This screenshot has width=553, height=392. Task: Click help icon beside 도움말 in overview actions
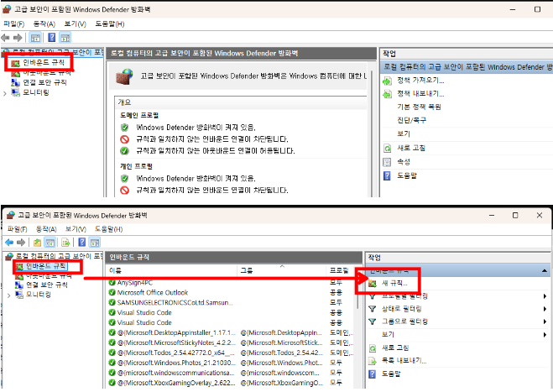point(387,175)
